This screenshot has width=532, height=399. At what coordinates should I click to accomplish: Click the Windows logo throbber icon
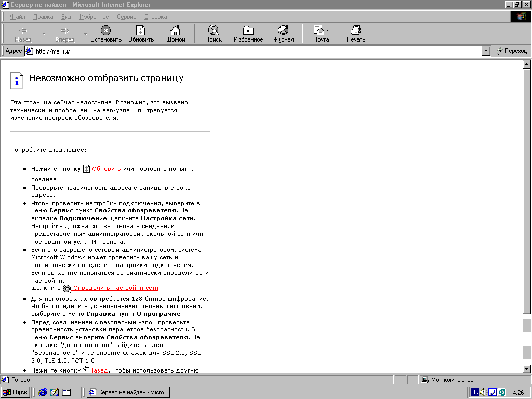pos(521,17)
